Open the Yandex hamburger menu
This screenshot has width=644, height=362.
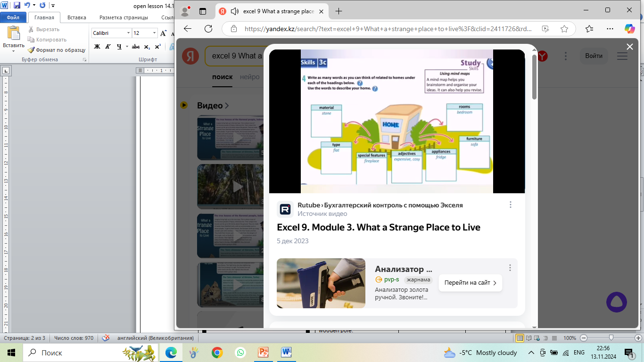pos(622,56)
